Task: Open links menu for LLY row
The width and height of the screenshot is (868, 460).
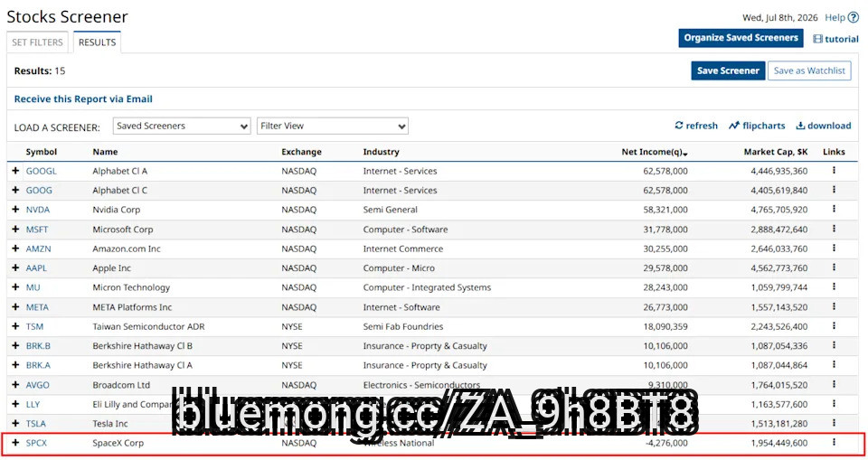Action: point(834,404)
